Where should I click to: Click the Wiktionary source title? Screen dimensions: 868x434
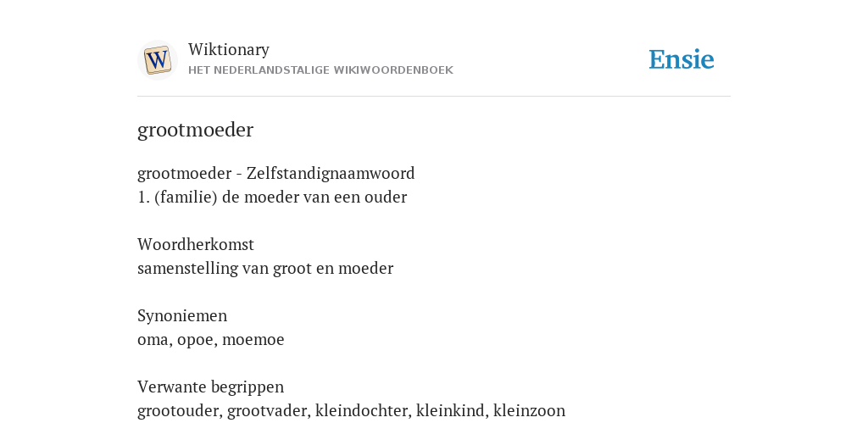pos(229,50)
